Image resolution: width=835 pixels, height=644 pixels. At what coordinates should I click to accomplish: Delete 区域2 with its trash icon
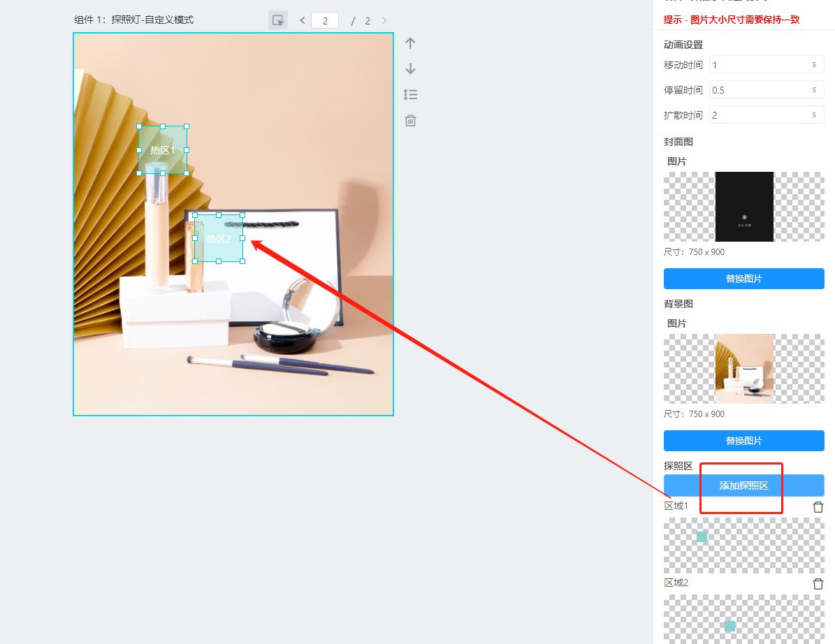point(818,584)
